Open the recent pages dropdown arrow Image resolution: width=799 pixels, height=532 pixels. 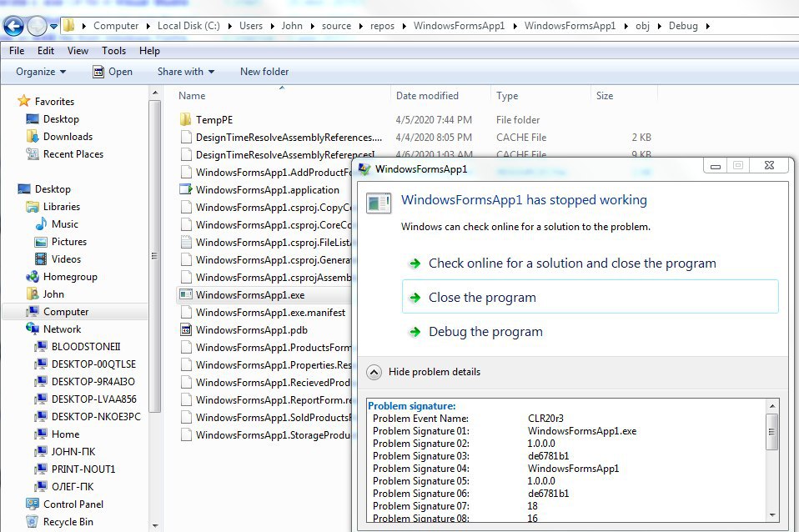click(x=53, y=26)
